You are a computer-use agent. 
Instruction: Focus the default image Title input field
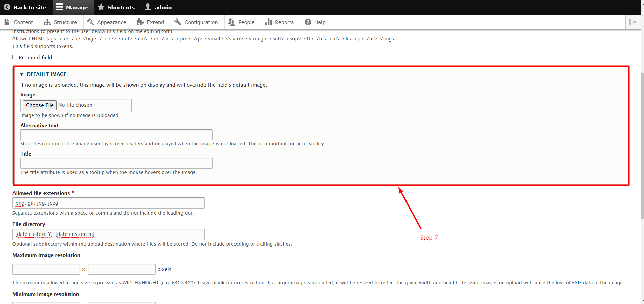(116, 163)
